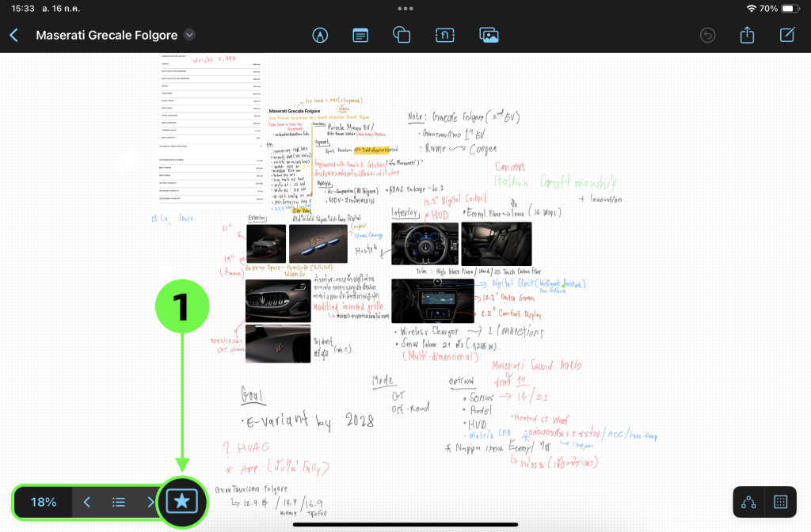Go back to the boards list
The height and width of the screenshot is (532, 811).
tap(13, 36)
